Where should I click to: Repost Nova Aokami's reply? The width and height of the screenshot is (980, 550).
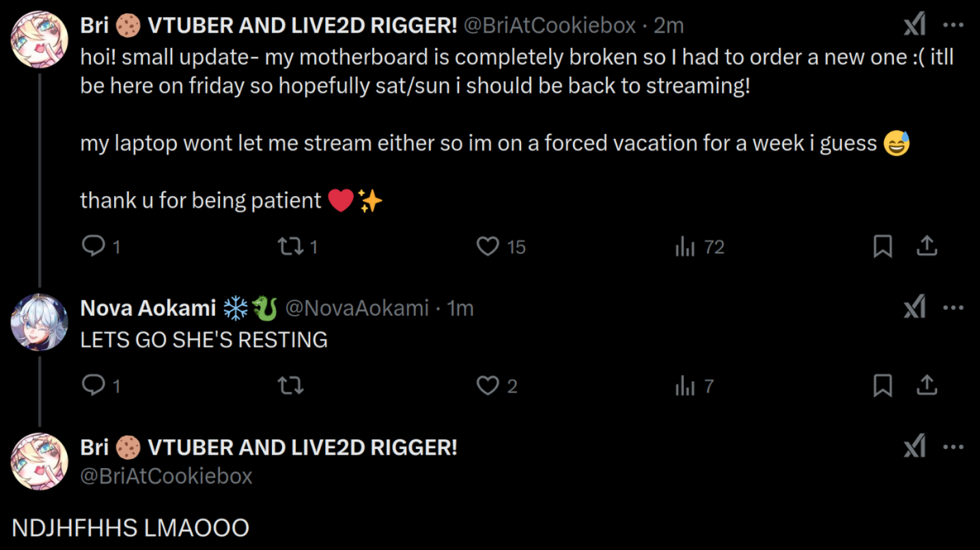click(291, 386)
